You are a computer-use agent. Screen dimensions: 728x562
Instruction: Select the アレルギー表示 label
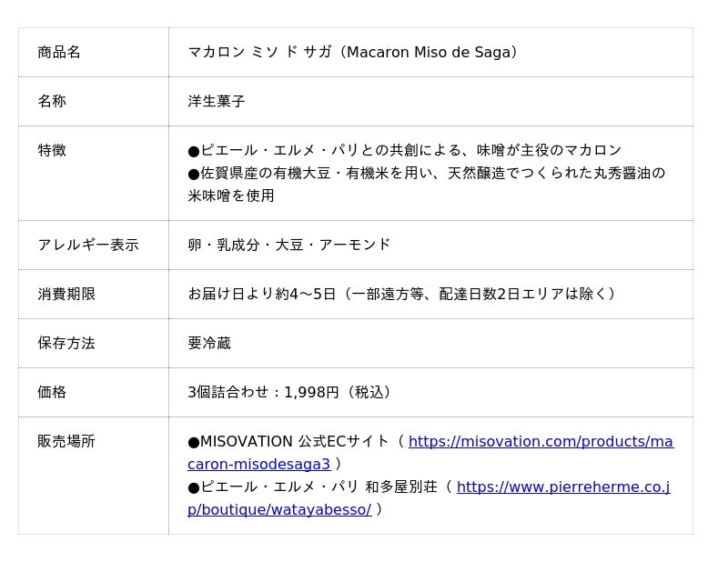click(x=88, y=245)
